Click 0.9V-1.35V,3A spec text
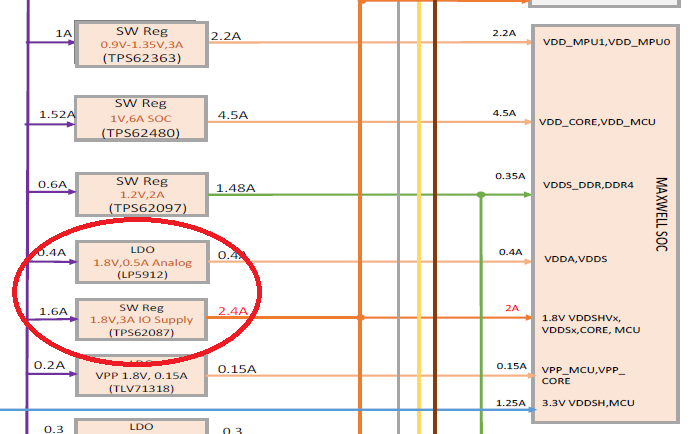The image size is (694, 434). (142, 45)
